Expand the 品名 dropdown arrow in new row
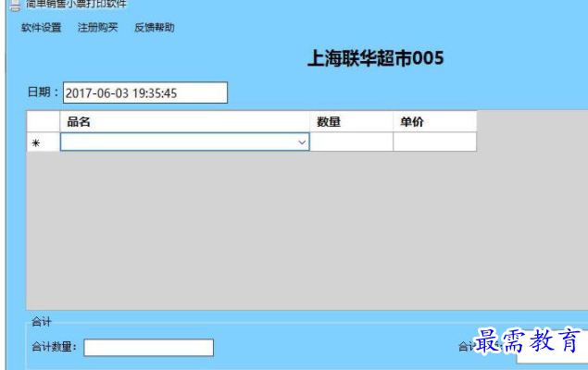This screenshot has width=588, height=370. tap(302, 142)
